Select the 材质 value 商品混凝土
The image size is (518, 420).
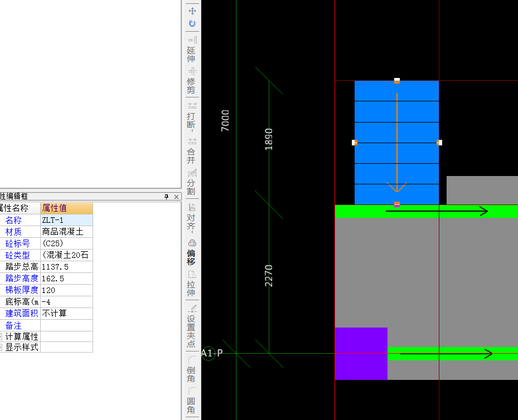coord(66,232)
